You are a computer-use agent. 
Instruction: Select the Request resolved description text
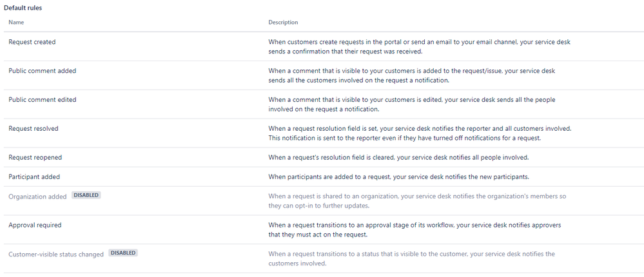(x=419, y=133)
